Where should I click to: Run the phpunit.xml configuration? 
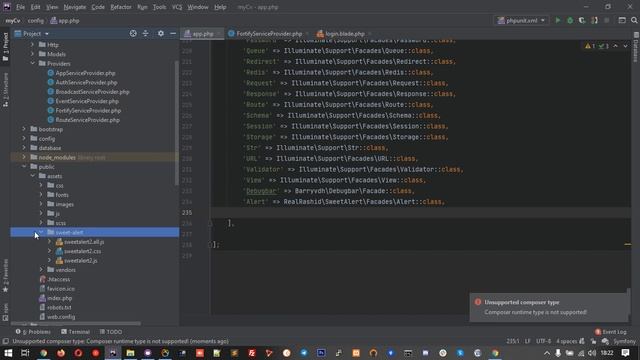coord(558,20)
